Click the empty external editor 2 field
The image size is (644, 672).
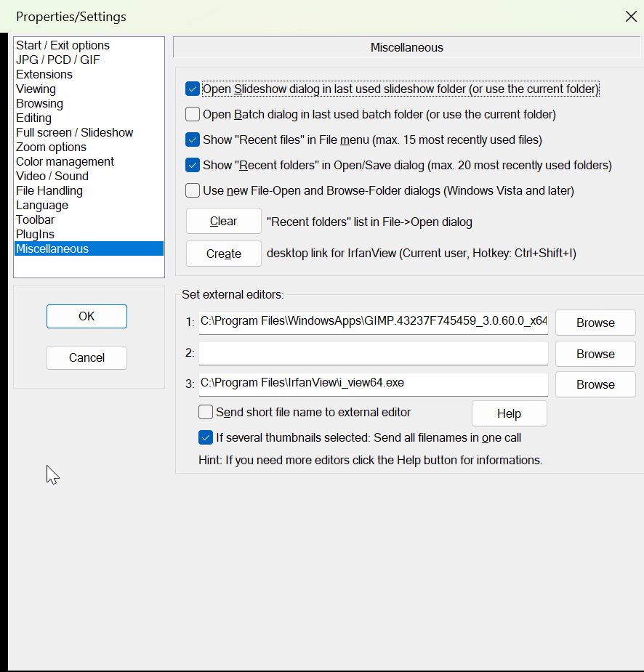tap(373, 354)
